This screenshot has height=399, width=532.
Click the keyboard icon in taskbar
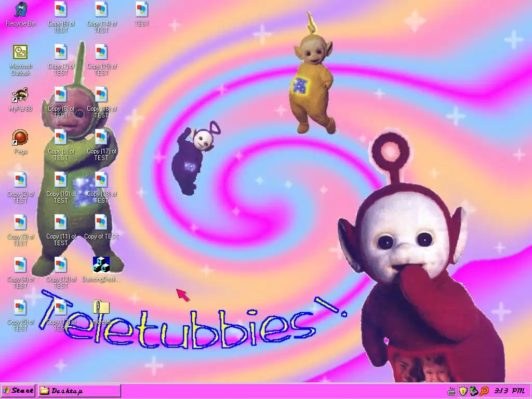tap(451, 392)
